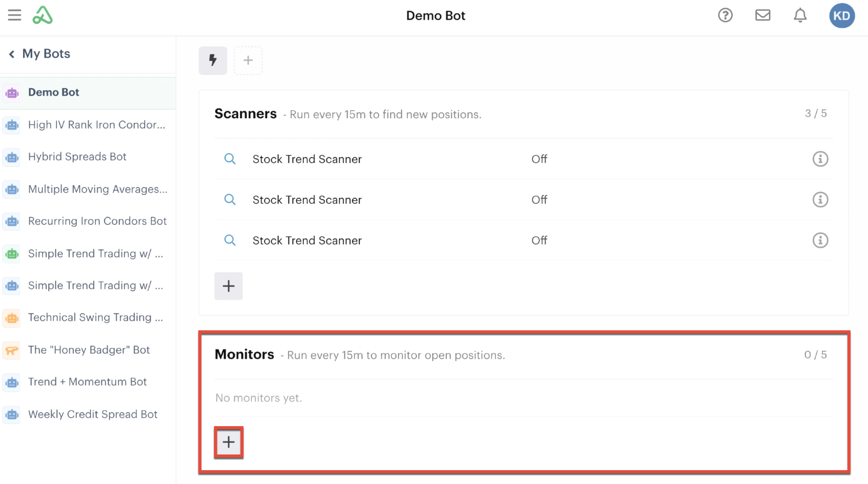Click the search icon for first Stock Trend Scanner

230,159
